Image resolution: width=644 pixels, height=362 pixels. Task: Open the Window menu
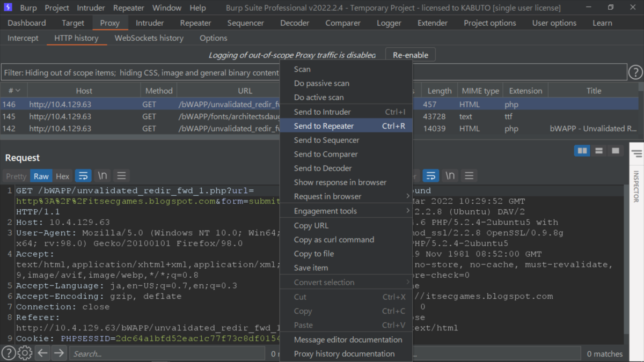pos(166,8)
